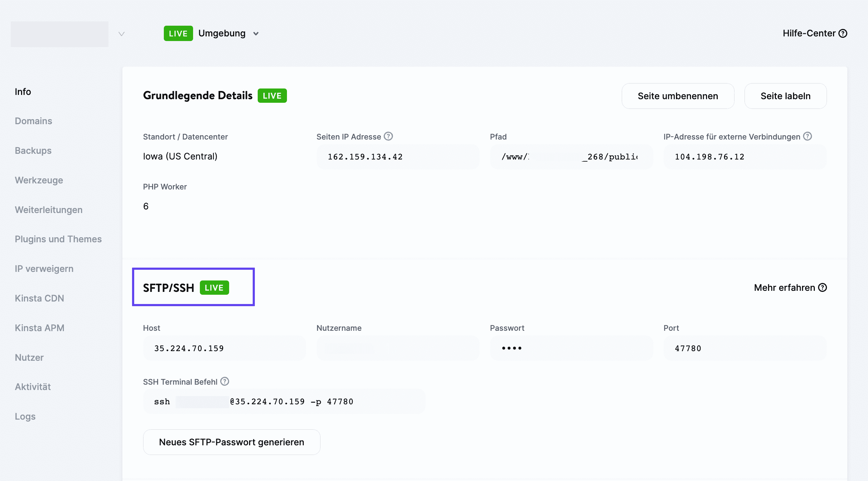This screenshot has width=868, height=481.
Task: Open Kinsta APM from the sidebar
Action: [x=40, y=328]
